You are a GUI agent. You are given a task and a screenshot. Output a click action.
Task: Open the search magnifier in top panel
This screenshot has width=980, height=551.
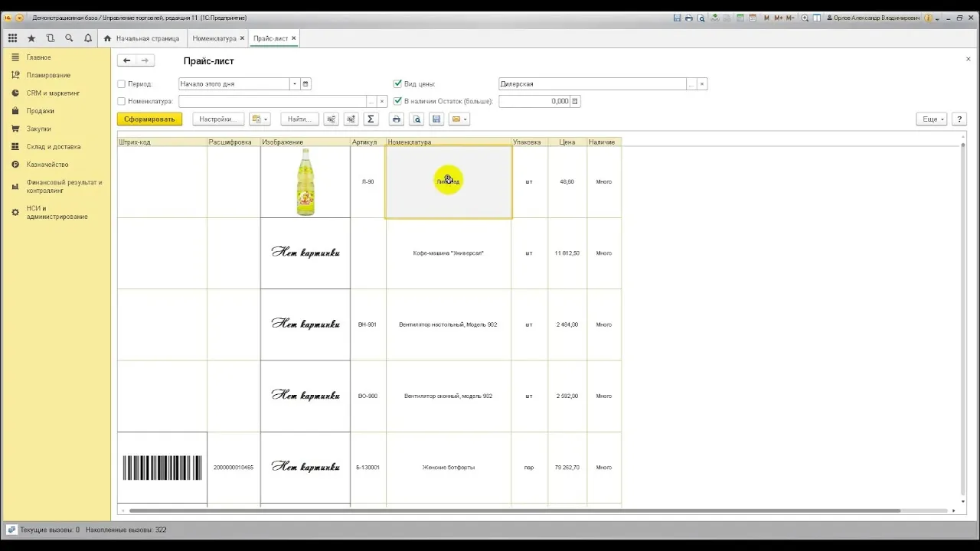69,38
